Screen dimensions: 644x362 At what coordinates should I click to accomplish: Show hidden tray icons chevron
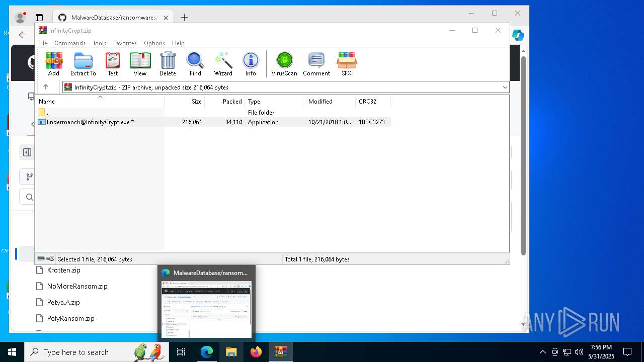(x=542, y=352)
